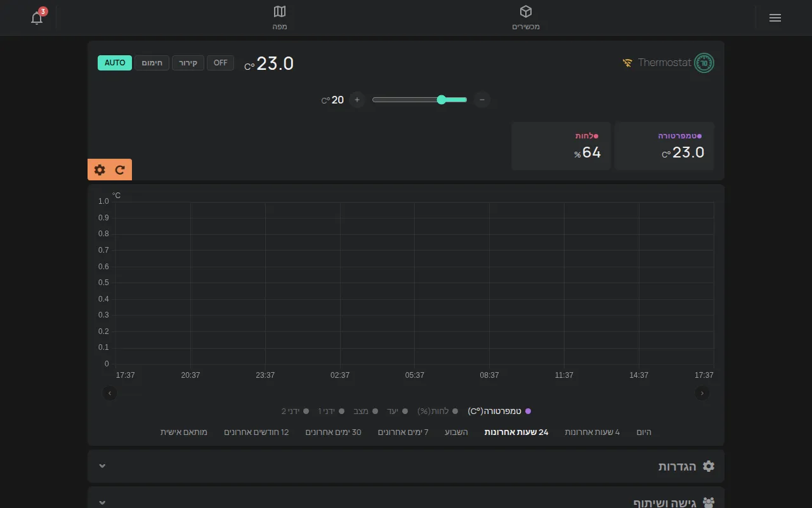Screen dimensions: 812x508
Task: Click the minus button to lower target temperature
Action: 482,100
